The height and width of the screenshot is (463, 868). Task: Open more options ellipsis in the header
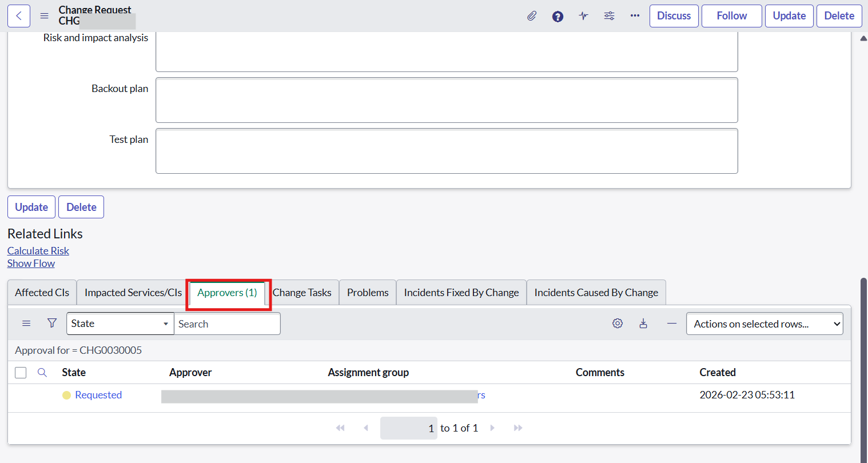pyautogui.click(x=635, y=16)
